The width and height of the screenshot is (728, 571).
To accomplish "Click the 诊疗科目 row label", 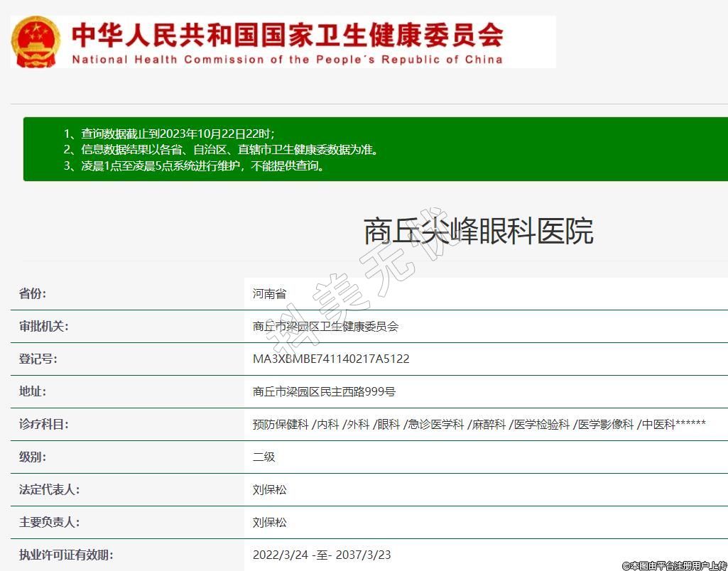I will (x=43, y=424).
